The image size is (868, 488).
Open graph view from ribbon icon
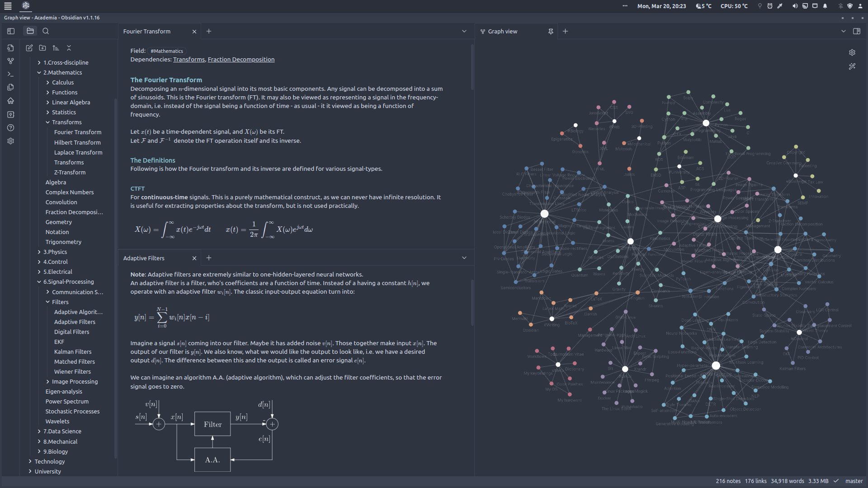click(x=11, y=61)
